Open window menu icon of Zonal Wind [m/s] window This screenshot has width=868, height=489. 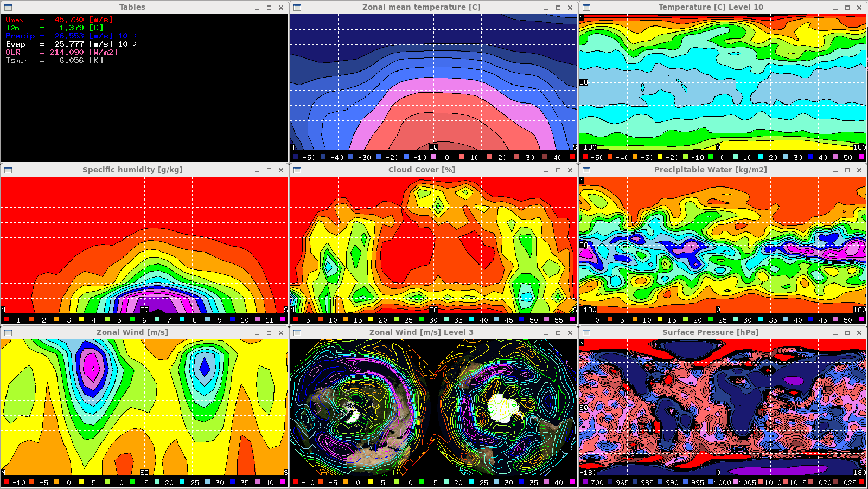click(x=8, y=333)
